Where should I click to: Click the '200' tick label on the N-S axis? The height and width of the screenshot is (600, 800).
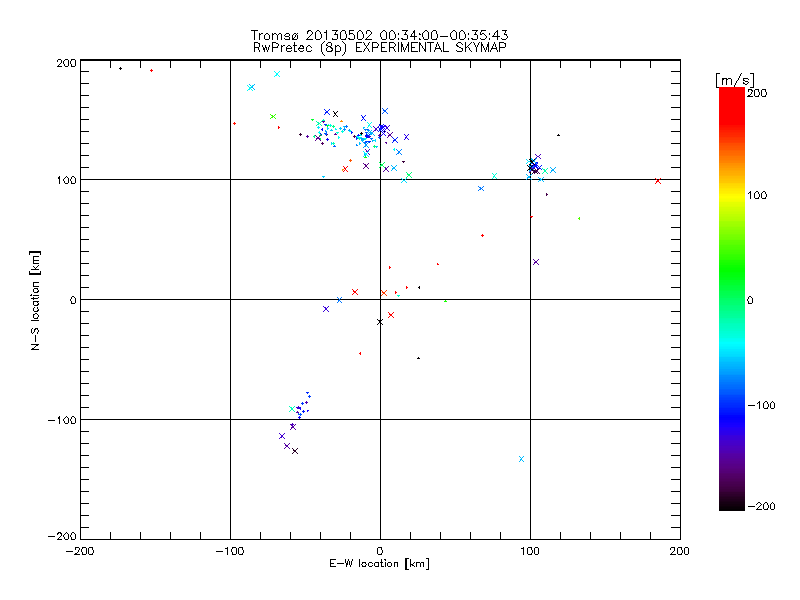tap(66, 63)
